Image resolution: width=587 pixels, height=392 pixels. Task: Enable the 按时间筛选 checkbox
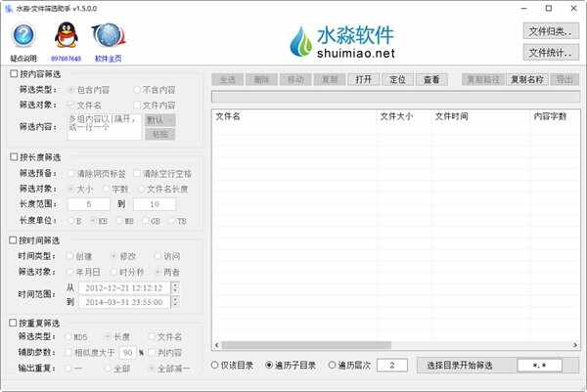click(x=13, y=240)
